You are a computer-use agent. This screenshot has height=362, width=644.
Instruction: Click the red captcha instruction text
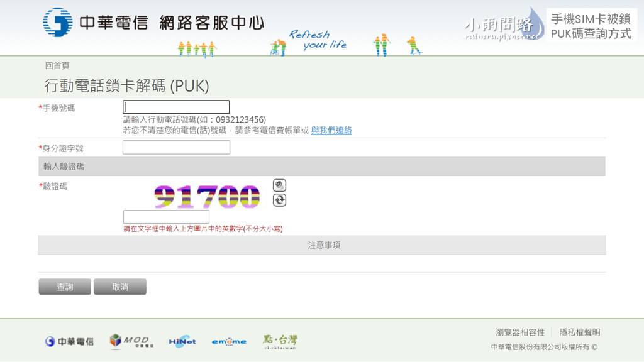click(x=203, y=229)
